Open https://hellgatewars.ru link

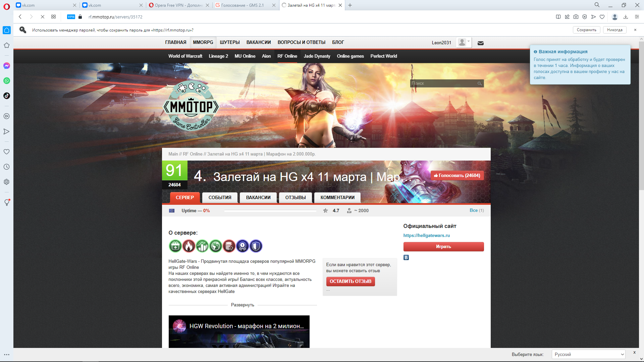click(x=426, y=236)
